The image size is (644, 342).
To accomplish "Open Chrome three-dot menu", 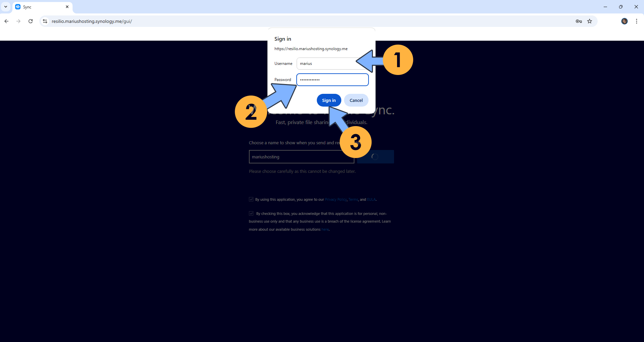I will coord(637,21).
